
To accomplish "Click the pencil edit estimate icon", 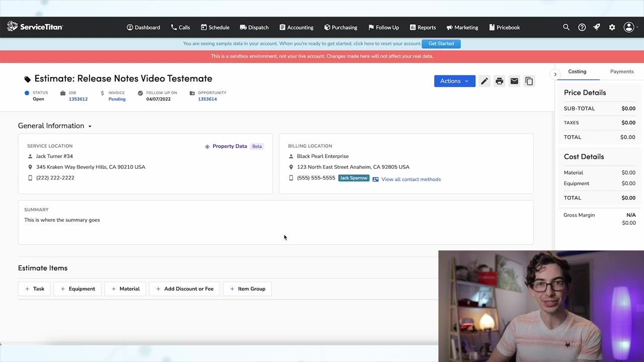I will tap(484, 81).
